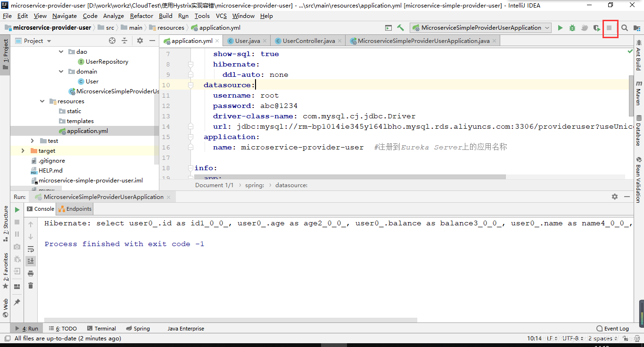The width and height of the screenshot is (644, 347).
Task: Click the Collapse All icon in the Project panel
Action: (x=124, y=41)
